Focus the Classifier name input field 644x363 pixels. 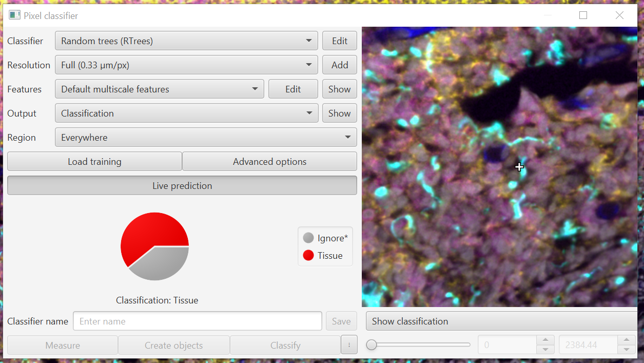(198, 321)
